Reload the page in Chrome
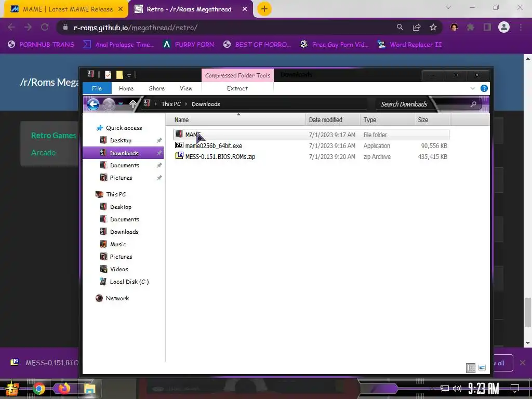532x399 pixels. pyautogui.click(x=45, y=27)
